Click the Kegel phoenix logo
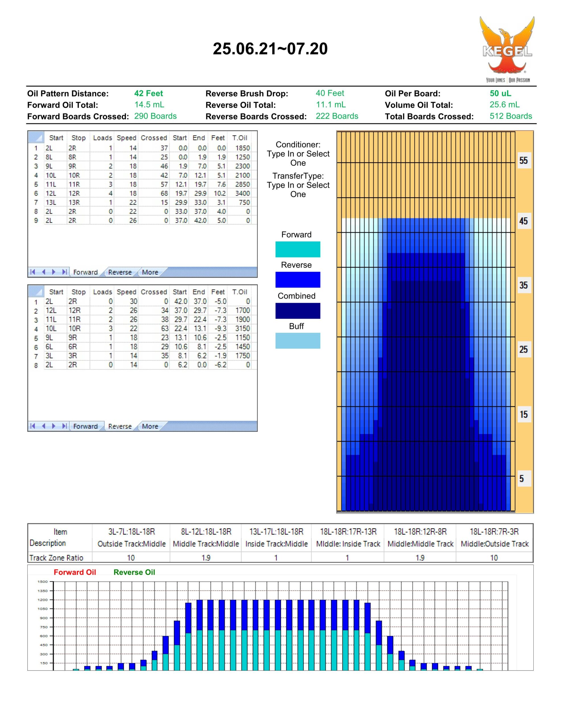The height and width of the screenshot is (728, 563). point(507,48)
